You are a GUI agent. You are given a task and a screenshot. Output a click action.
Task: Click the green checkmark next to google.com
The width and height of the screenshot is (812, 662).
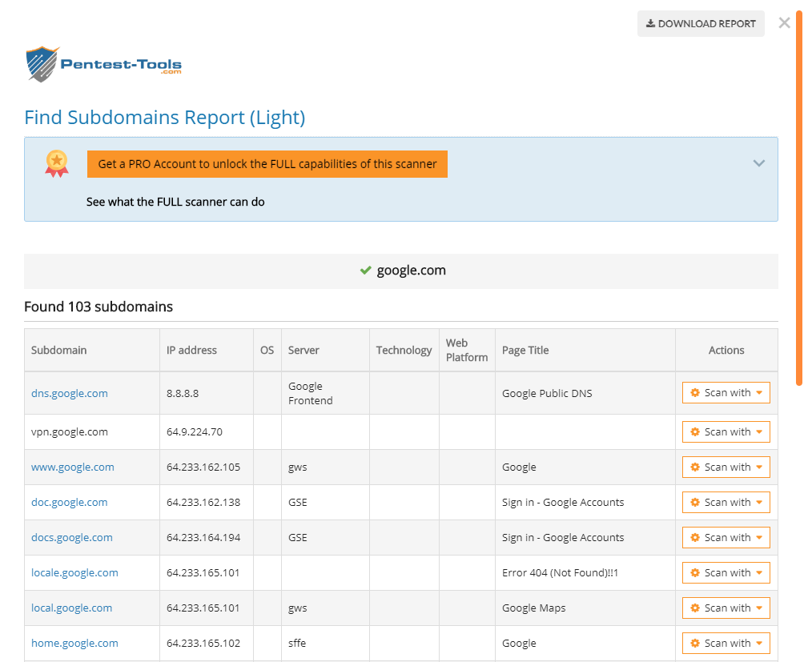(x=366, y=271)
